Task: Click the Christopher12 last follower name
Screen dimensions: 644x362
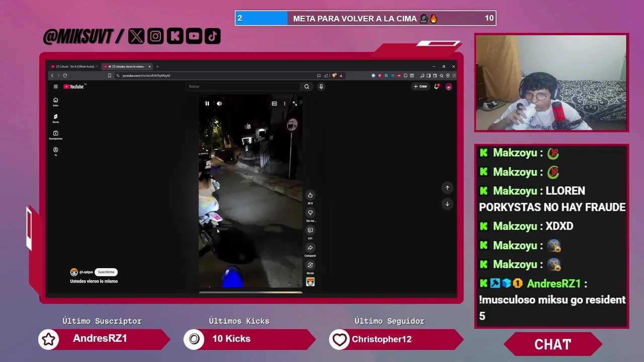Action: point(382,339)
